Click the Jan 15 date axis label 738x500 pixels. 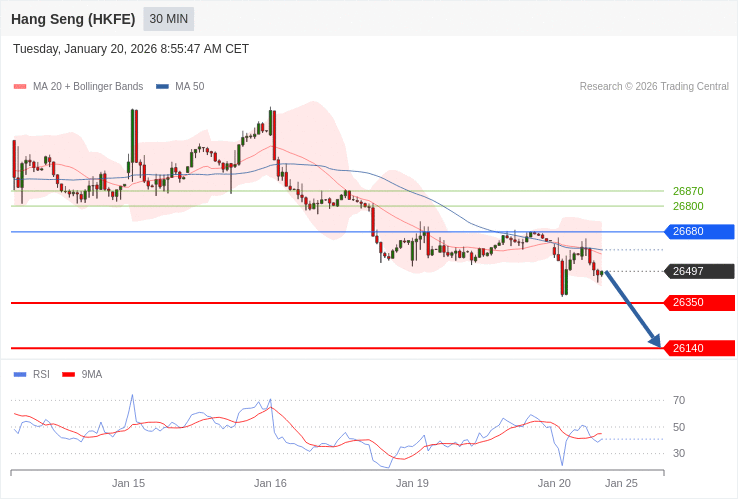pyautogui.click(x=128, y=483)
